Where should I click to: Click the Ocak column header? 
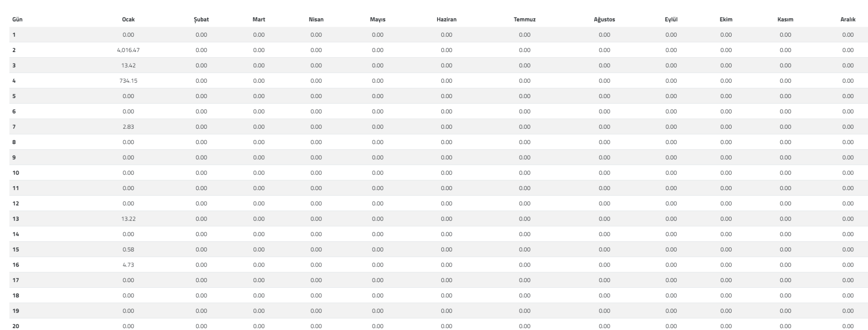pos(128,19)
